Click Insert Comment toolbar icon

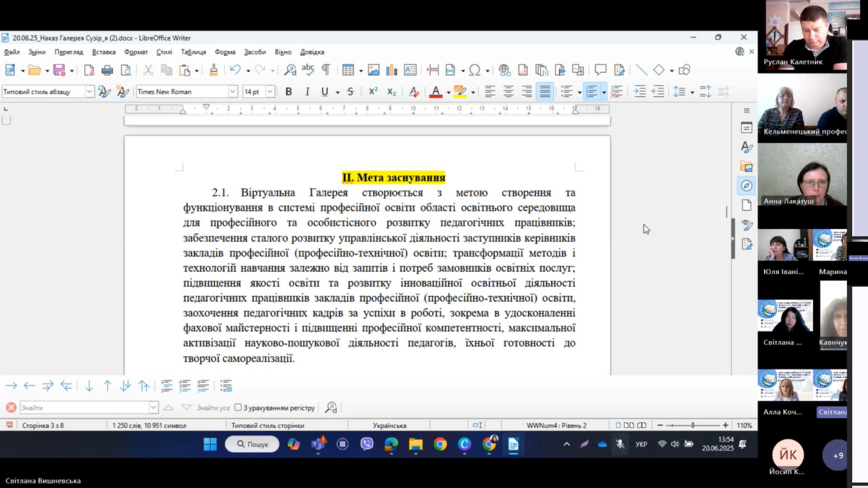click(x=600, y=70)
